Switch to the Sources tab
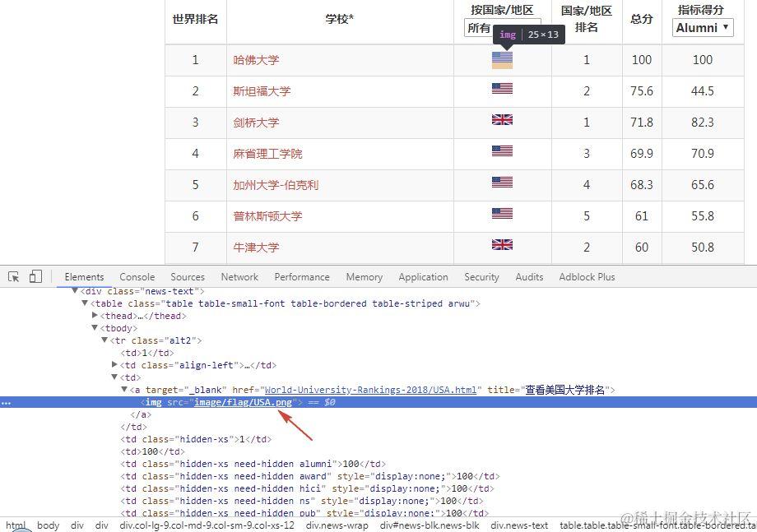The height and width of the screenshot is (532, 757). point(188,277)
